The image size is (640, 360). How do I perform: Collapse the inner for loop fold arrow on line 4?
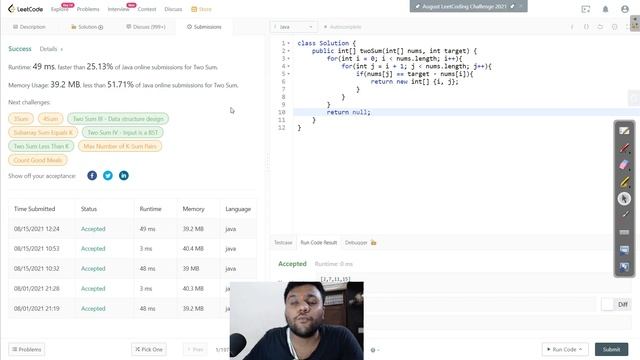pyautogui.click(x=289, y=66)
